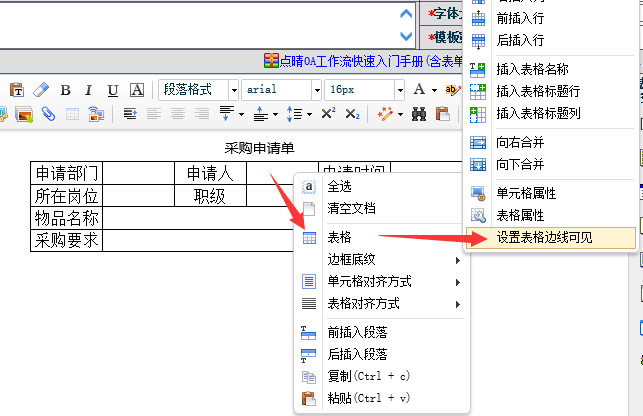Click the paperclip attachment icon
The image size is (643, 416).
coord(47,114)
